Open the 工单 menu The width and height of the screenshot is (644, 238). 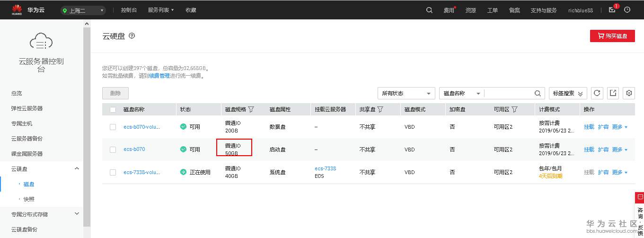(x=493, y=10)
